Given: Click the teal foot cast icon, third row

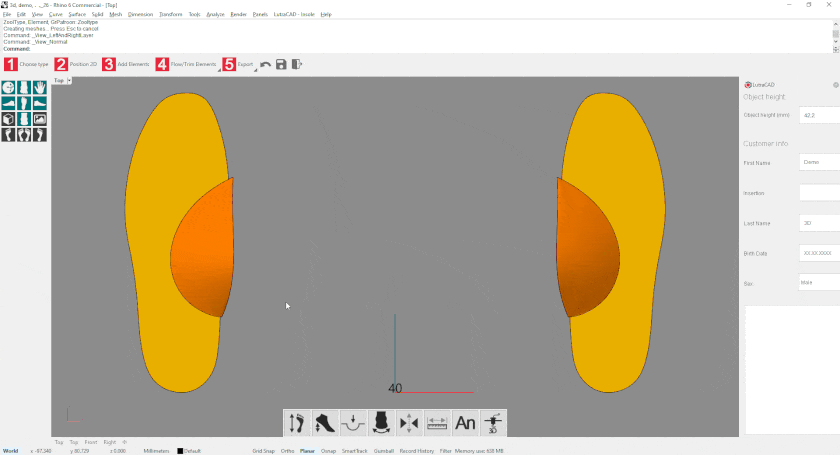Looking at the screenshot, I should click(24, 119).
